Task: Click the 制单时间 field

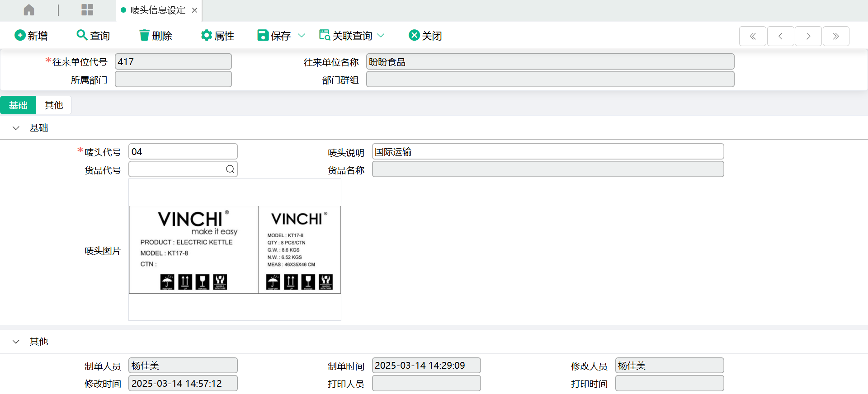Action: [x=426, y=366]
